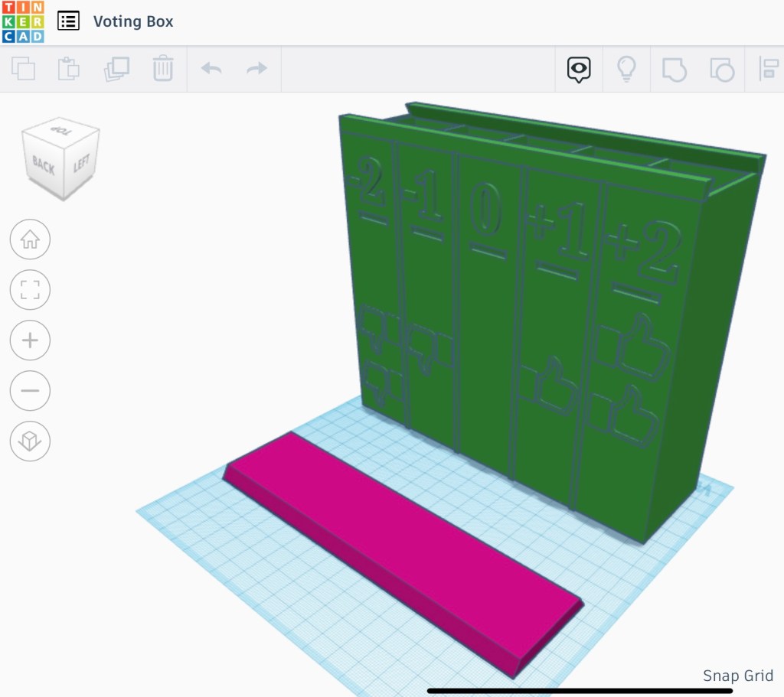Duplicate and repeat the selection
784x697 pixels.
116,69
